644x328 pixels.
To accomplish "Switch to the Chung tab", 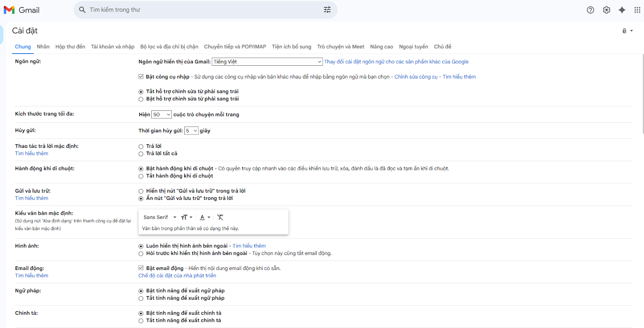I will [x=23, y=47].
